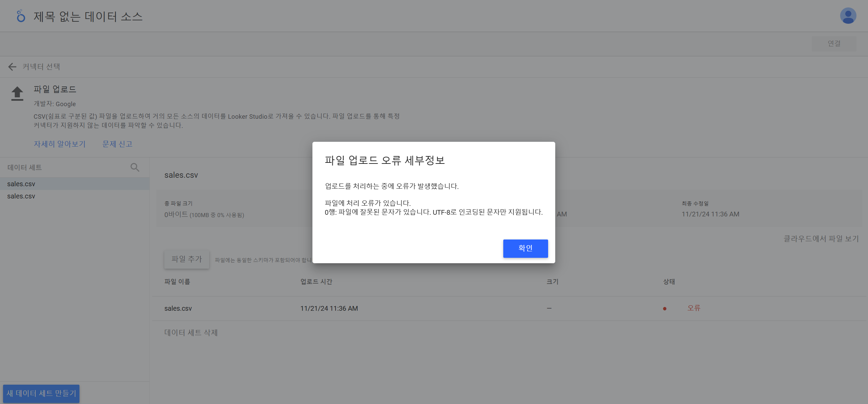
Task: Click upload time 11/21/24 11:36 AM in row
Action: (329, 309)
